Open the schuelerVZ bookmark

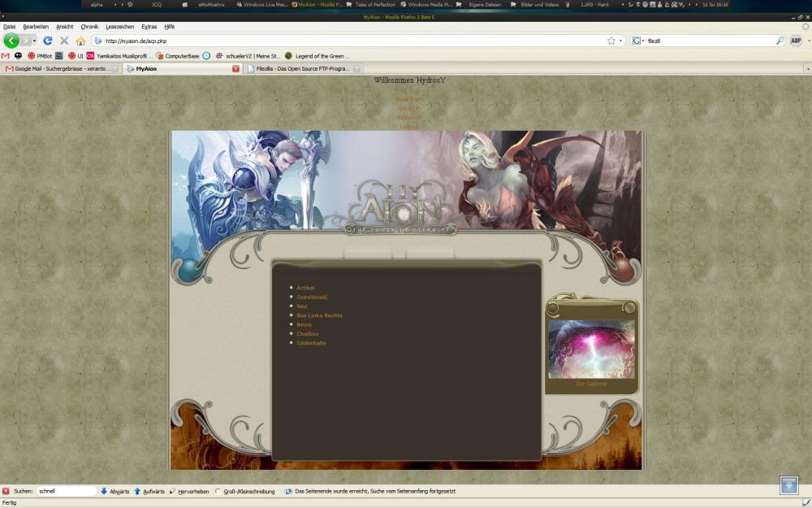point(248,55)
